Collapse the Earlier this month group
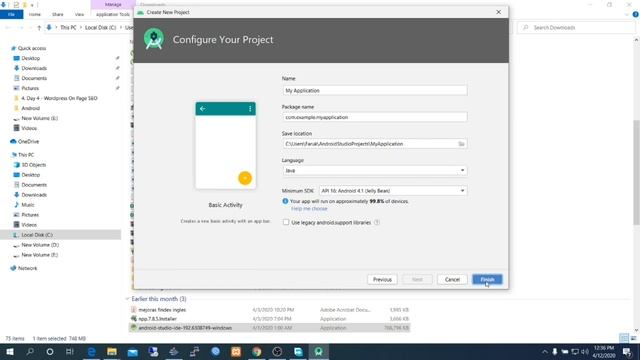Viewport: 640px width, 360px height. pyautogui.click(x=127, y=299)
